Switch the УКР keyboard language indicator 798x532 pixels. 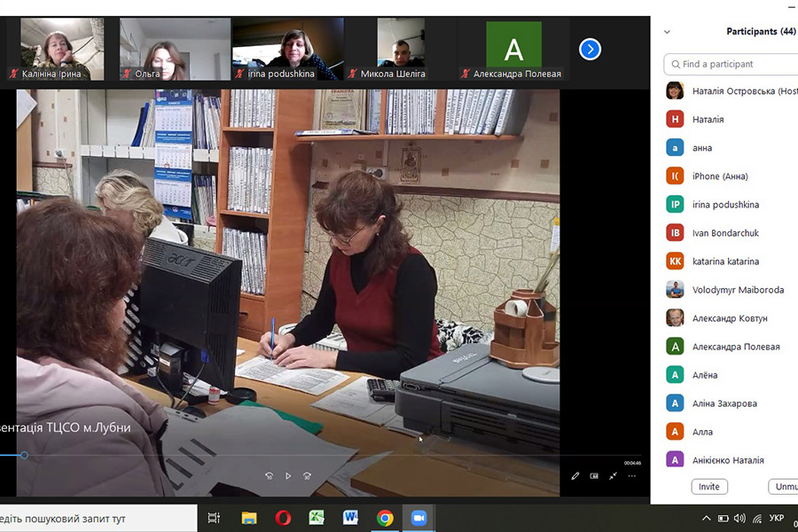[x=776, y=518]
